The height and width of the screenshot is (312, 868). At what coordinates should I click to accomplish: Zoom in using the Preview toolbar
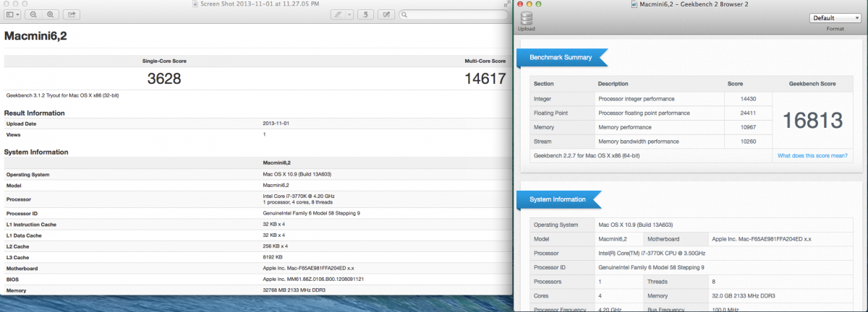(51, 14)
